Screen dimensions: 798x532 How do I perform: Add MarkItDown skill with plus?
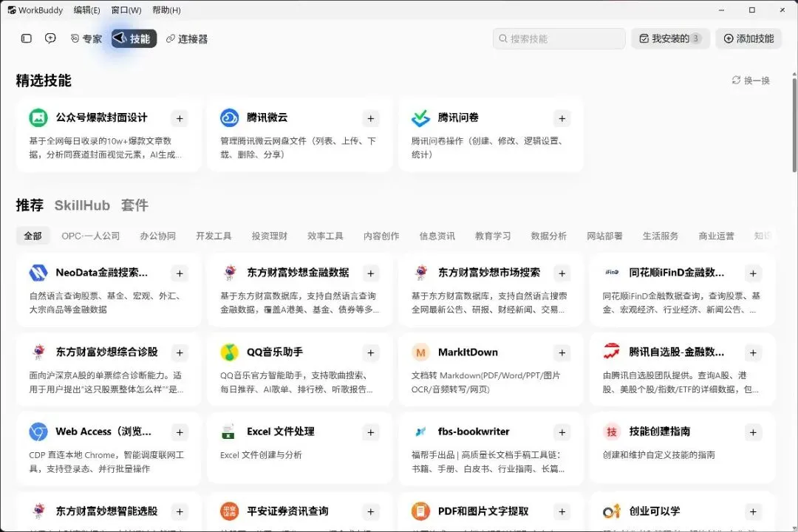[562, 352]
